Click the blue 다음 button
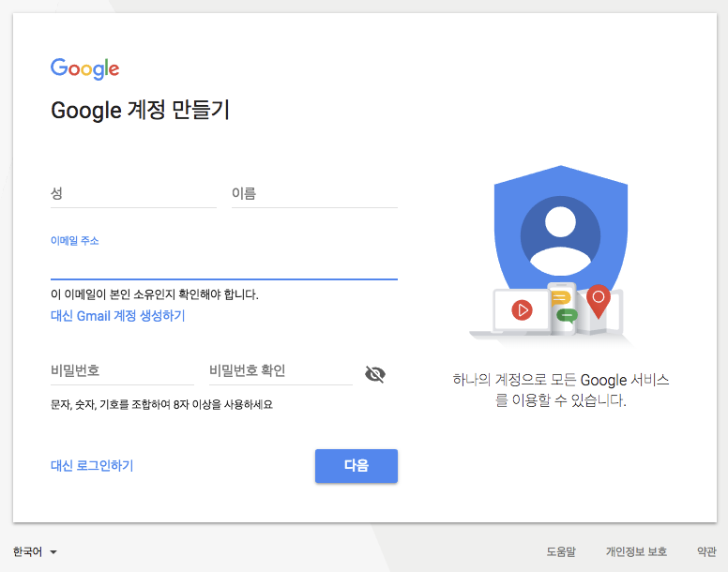Screen dimensions: 728x572 click(356, 466)
